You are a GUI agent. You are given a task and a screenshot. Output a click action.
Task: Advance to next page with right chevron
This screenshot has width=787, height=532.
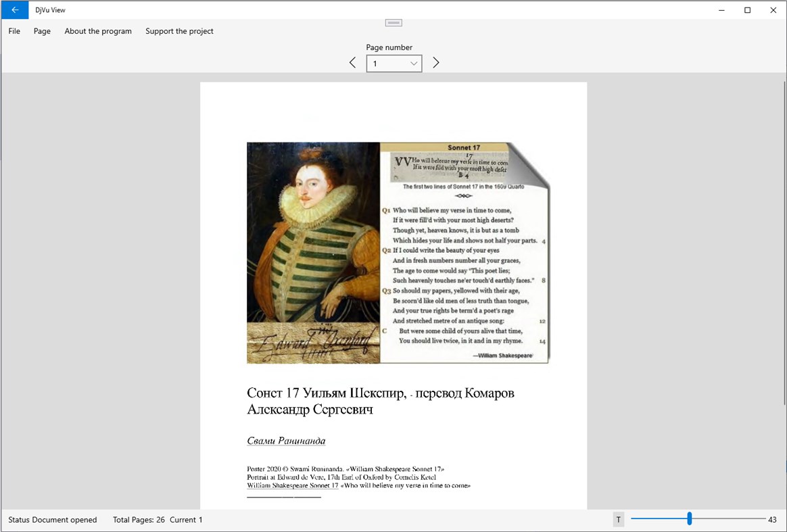click(x=436, y=63)
